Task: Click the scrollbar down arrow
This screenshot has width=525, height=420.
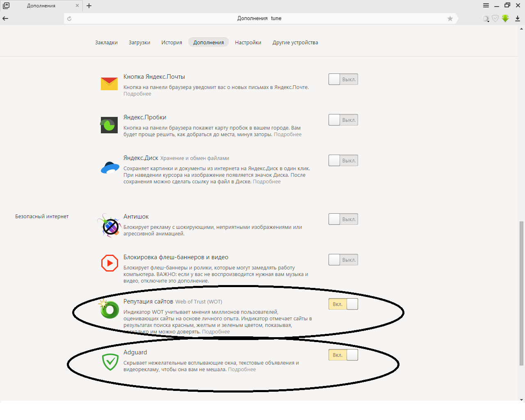Action: tap(521, 399)
